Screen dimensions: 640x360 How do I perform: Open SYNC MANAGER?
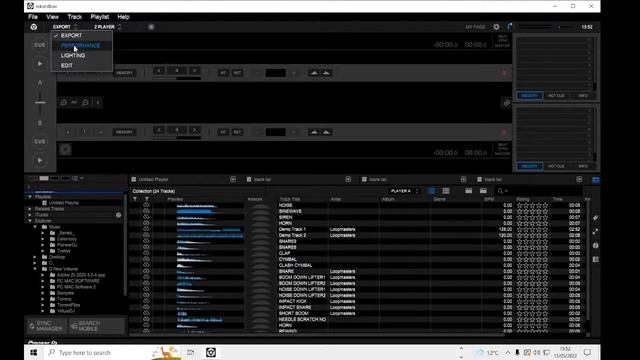[x=46, y=326]
